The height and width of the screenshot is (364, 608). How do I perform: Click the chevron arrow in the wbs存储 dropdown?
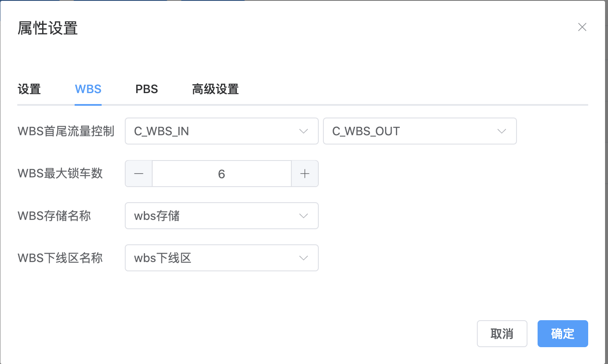[304, 216]
